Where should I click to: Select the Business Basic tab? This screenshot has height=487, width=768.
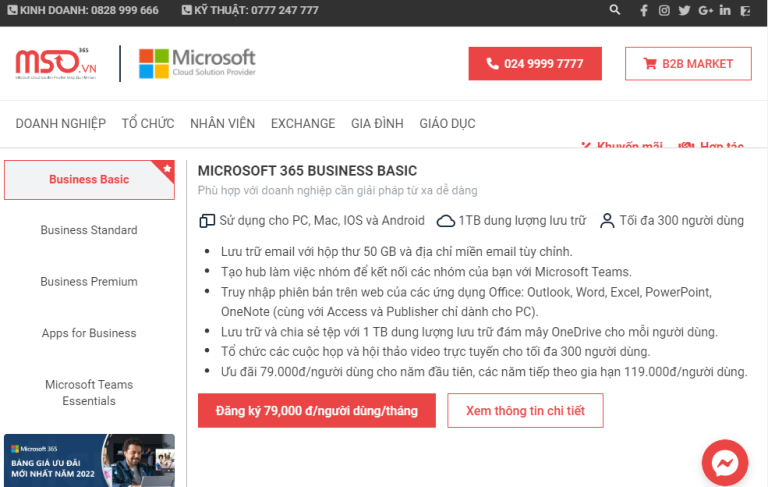point(89,180)
